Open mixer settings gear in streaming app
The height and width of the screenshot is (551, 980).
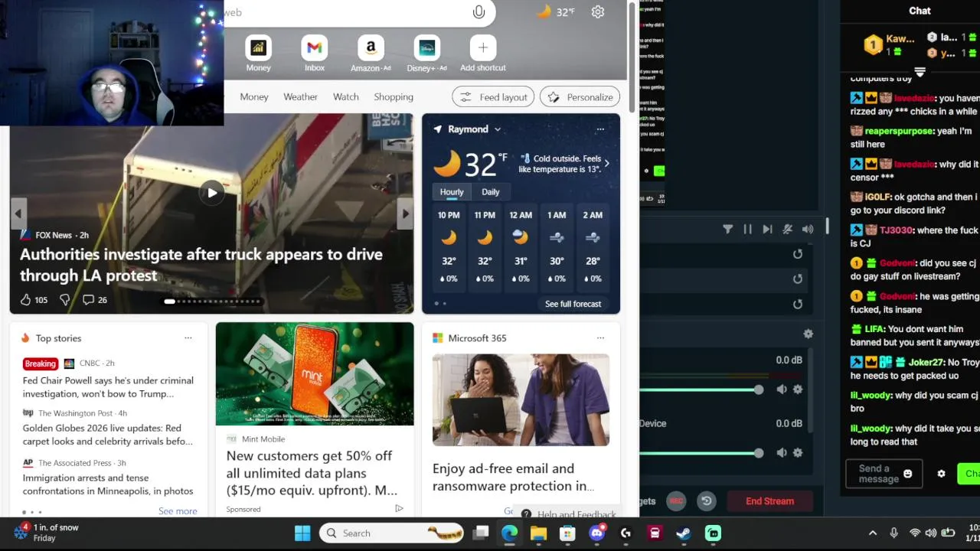pos(808,334)
